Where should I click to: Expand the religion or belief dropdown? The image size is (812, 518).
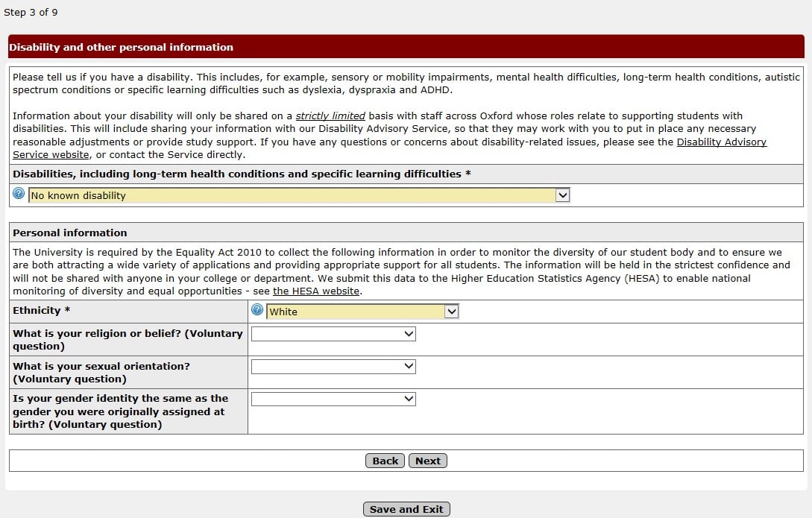333,334
